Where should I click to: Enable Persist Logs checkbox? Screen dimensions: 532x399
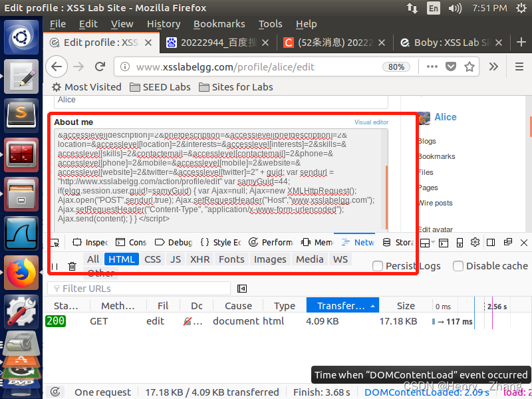pos(378,266)
